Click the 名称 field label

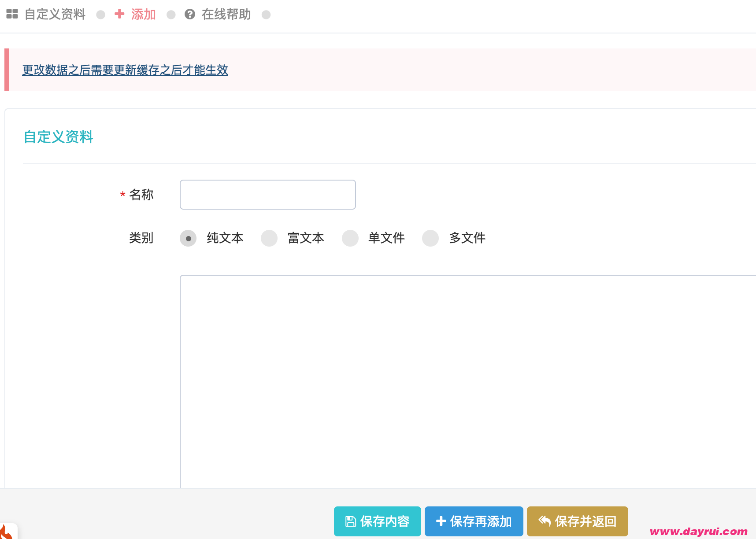tap(141, 195)
